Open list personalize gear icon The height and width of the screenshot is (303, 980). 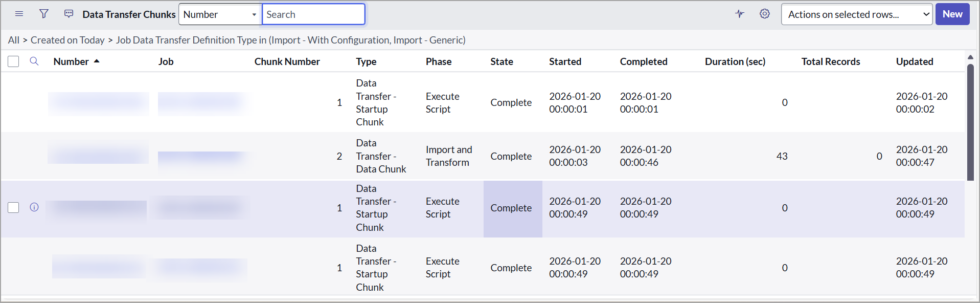click(764, 14)
